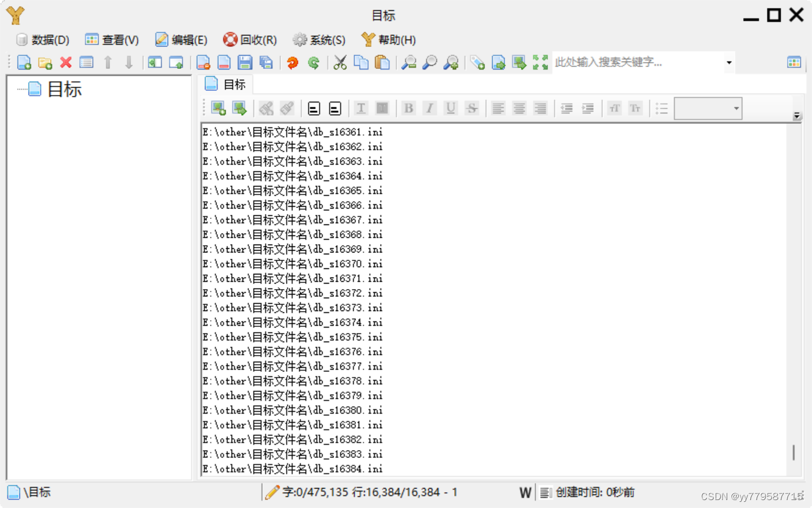The image size is (812, 508).
Task: Open the 数据(D) menu
Action: pyautogui.click(x=43, y=40)
